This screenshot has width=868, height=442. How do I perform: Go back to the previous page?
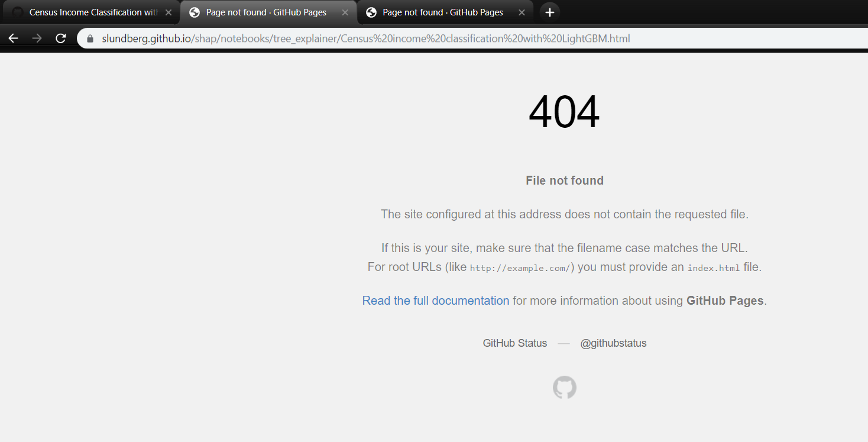pyautogui.click(x=13, y=38)
